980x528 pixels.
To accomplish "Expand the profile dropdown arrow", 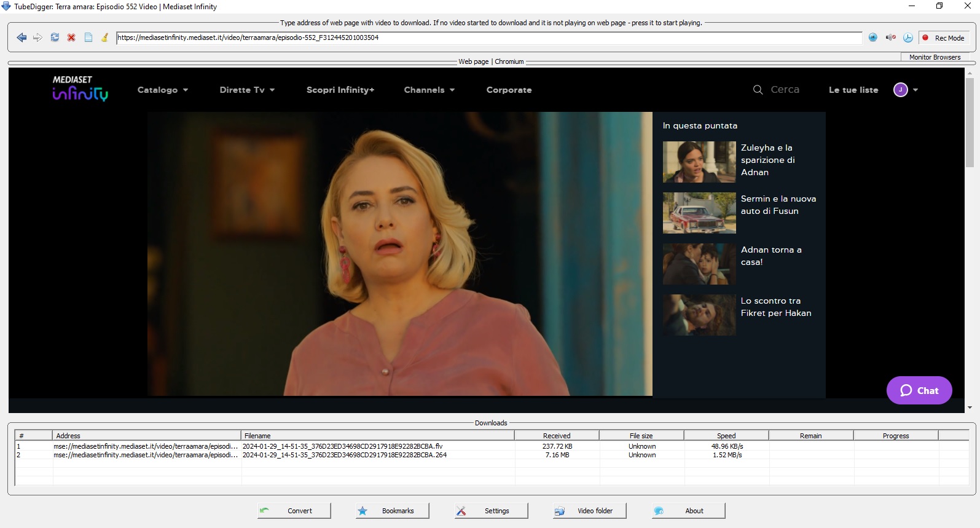I will click(915, 90).
